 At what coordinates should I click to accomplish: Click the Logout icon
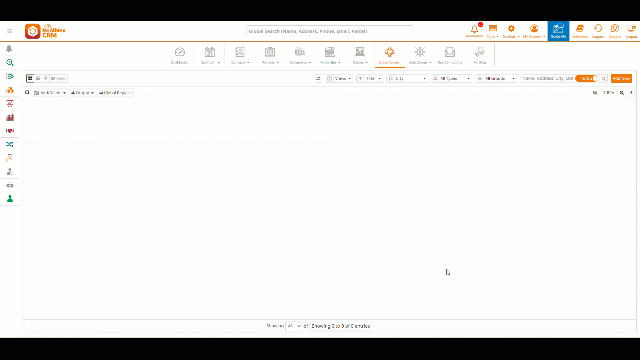631,31
